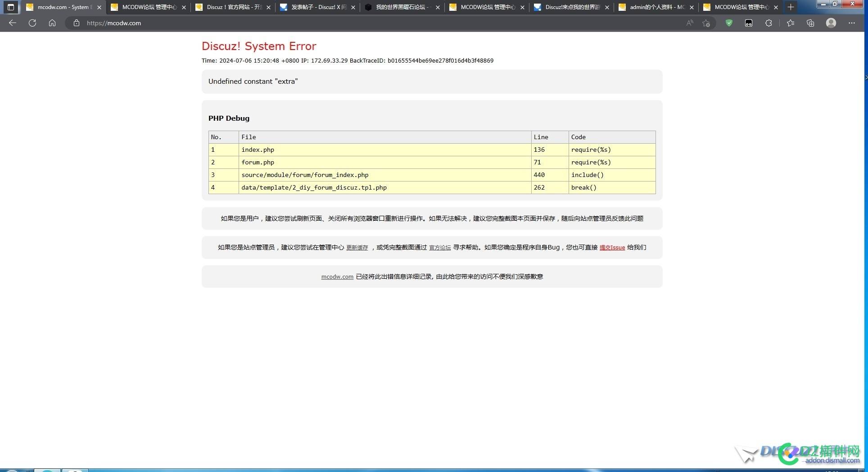Switch to the Discuz!来点我的世界 tab
The height and width of the screenshot is (472, 868).
tap(571, 7)
